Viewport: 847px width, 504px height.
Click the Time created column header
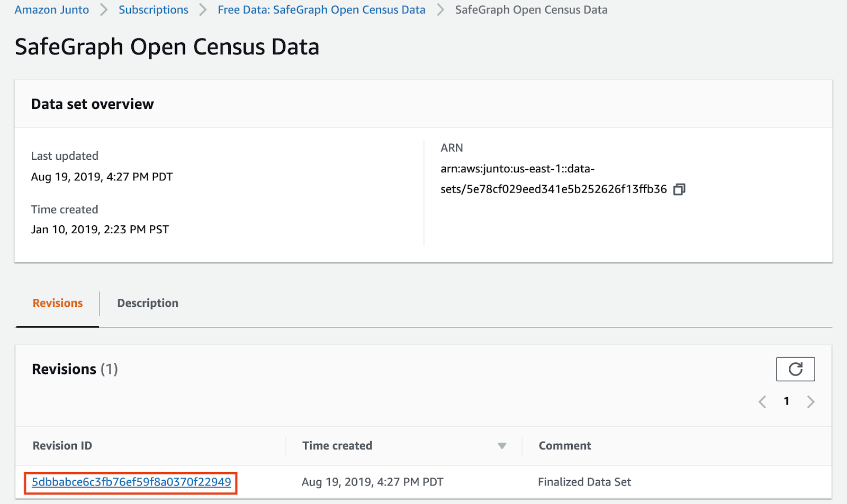pos(337,446)
